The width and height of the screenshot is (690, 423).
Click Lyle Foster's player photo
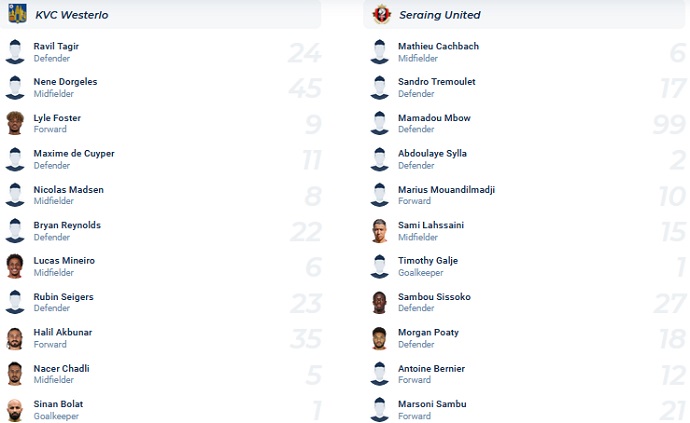click(x=15, y=123)
